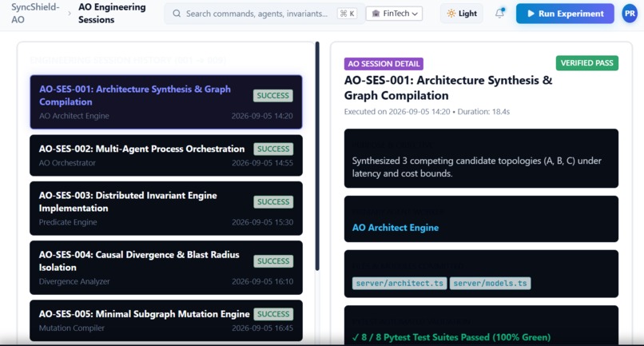The width and height of the screenshot is (644, 346).
Task: Click the sun icon for Light theme
Action: [x=451, y=14]
